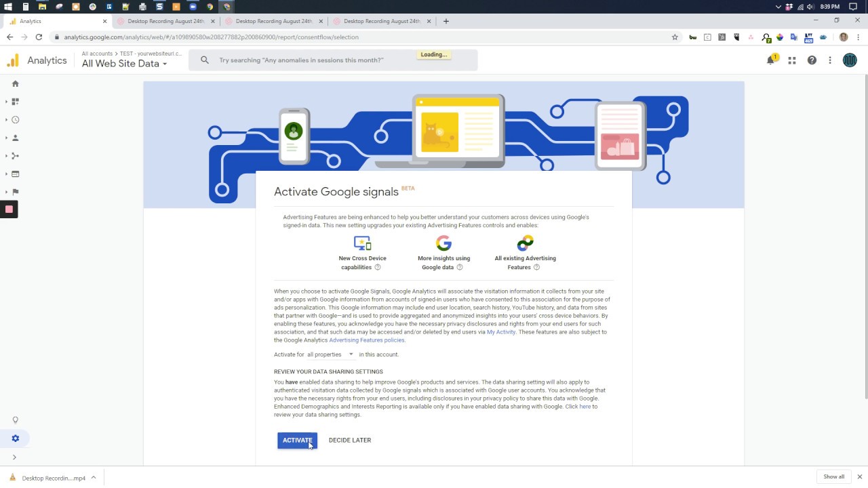
Task: Click the DECIDE LATER button
Action: [350, 440]
